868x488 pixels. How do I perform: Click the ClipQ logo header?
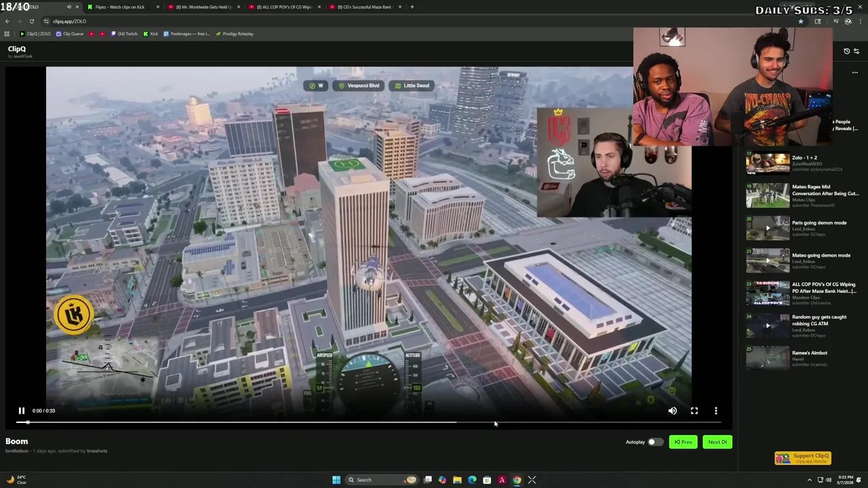click(17, 49)
